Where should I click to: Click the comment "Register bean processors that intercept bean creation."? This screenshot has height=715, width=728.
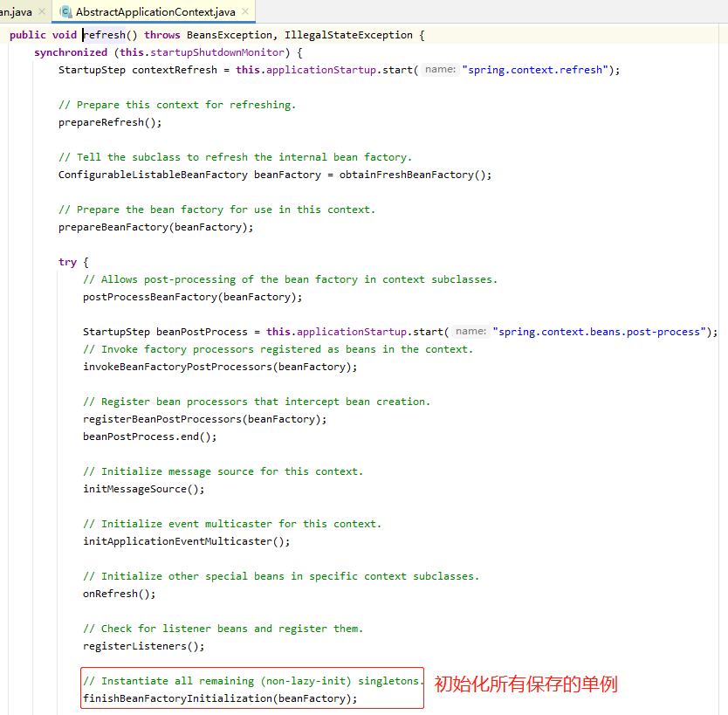coord(257,402)
